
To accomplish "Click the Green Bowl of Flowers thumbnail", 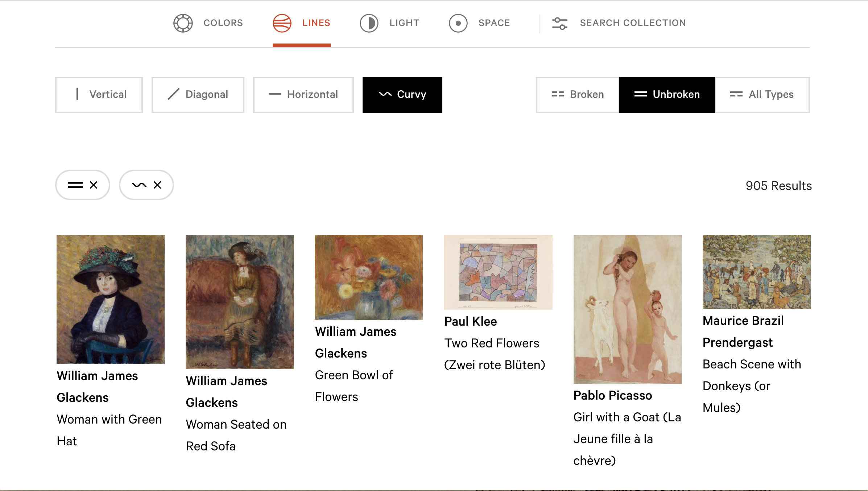I will click(368, 277).
